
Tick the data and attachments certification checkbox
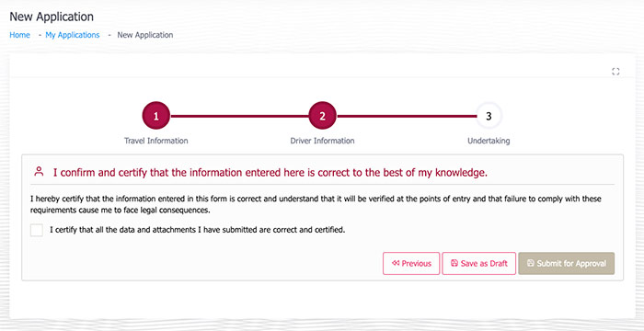point(37,231)
